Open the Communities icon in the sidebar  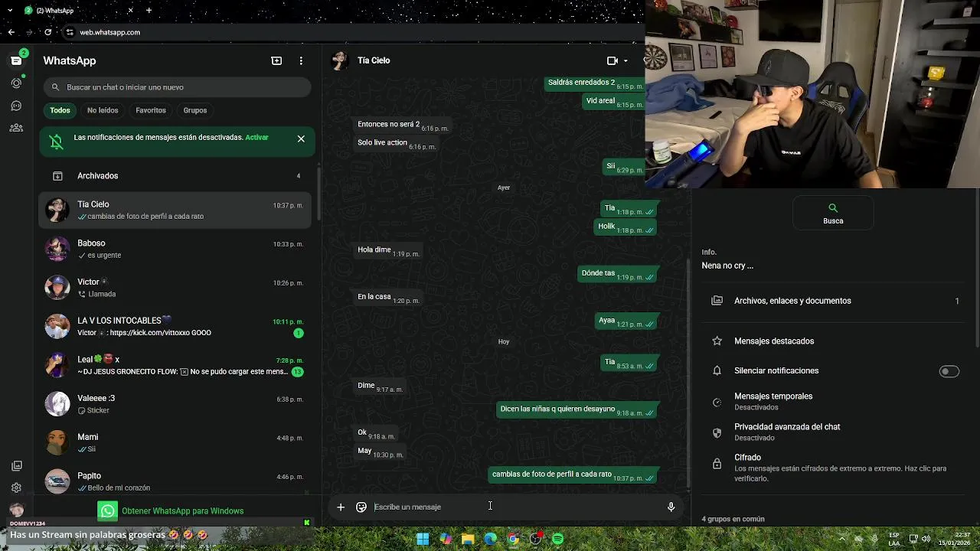(x=16, y=128)
